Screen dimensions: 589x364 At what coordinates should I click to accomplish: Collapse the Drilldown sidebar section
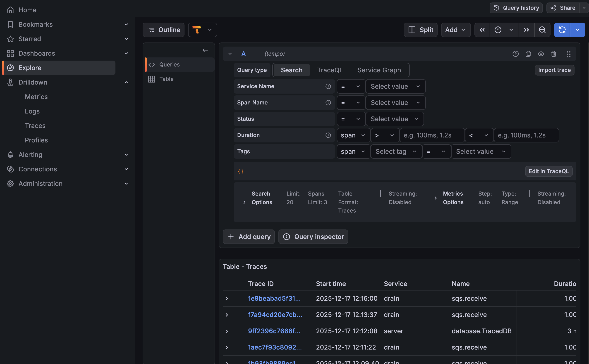(126, 82)
